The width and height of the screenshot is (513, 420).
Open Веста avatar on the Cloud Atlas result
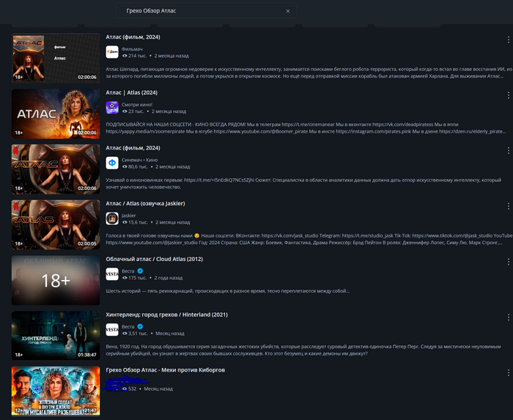[x=112, y=274]
